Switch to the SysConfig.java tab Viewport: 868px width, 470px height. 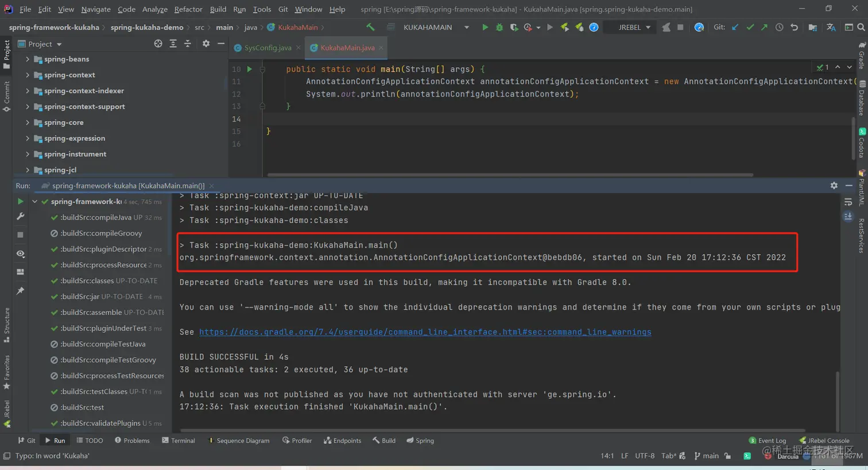[x=268, y=48]
